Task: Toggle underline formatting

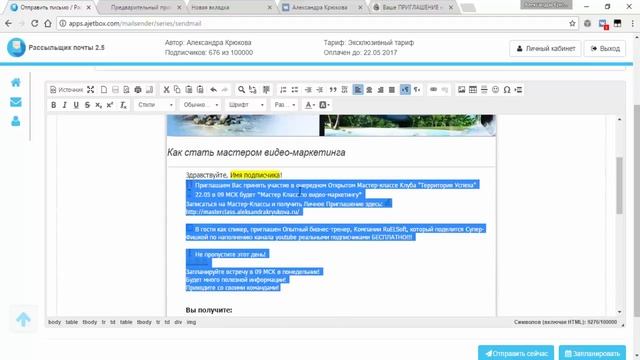Action: pos(76,105)
